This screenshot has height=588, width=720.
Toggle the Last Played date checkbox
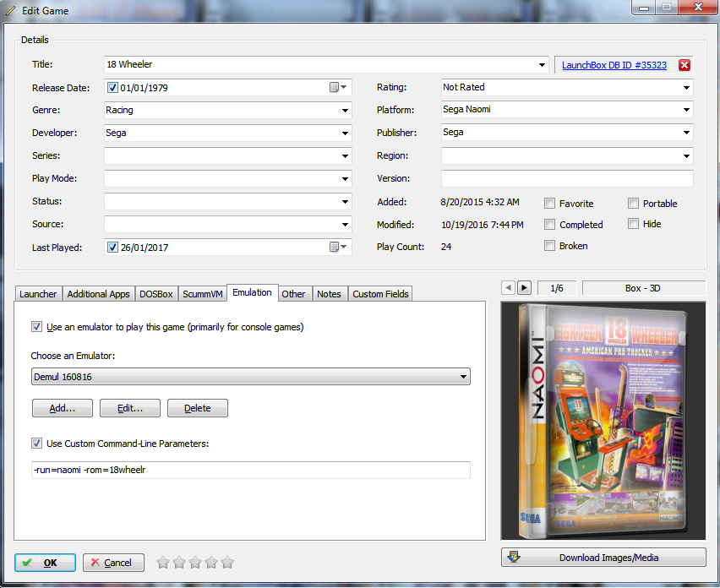click(112, 247)
